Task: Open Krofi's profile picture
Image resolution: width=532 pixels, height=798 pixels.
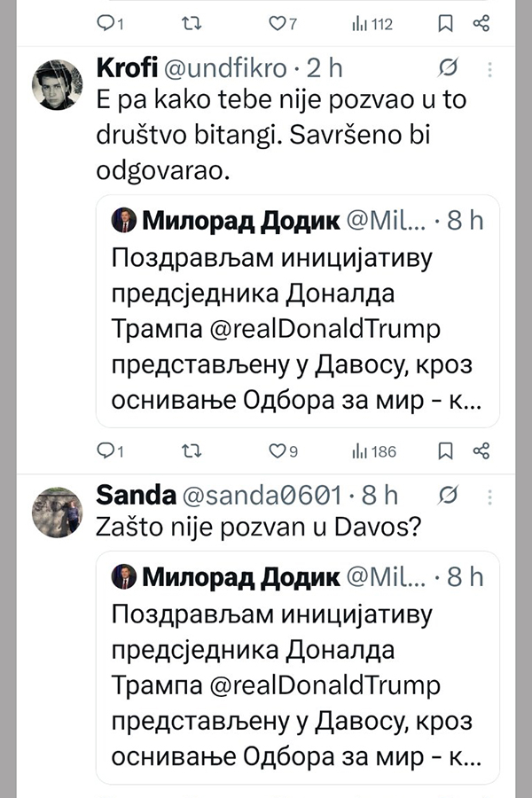Action: tap(58, 85)
